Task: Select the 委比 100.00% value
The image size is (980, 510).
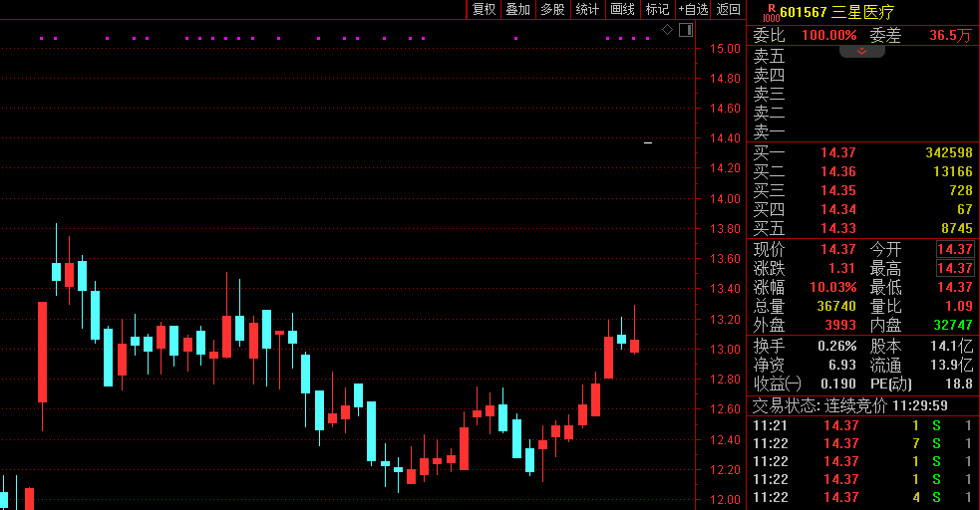Action: pyautogui.click(x=828, y=35)
